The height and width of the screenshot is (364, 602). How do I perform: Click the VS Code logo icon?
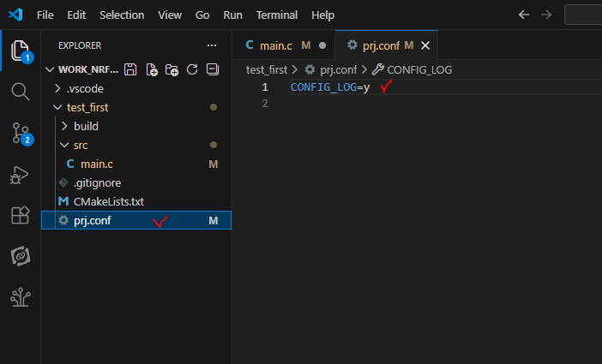pyautogui.click(x=15, y=15)
